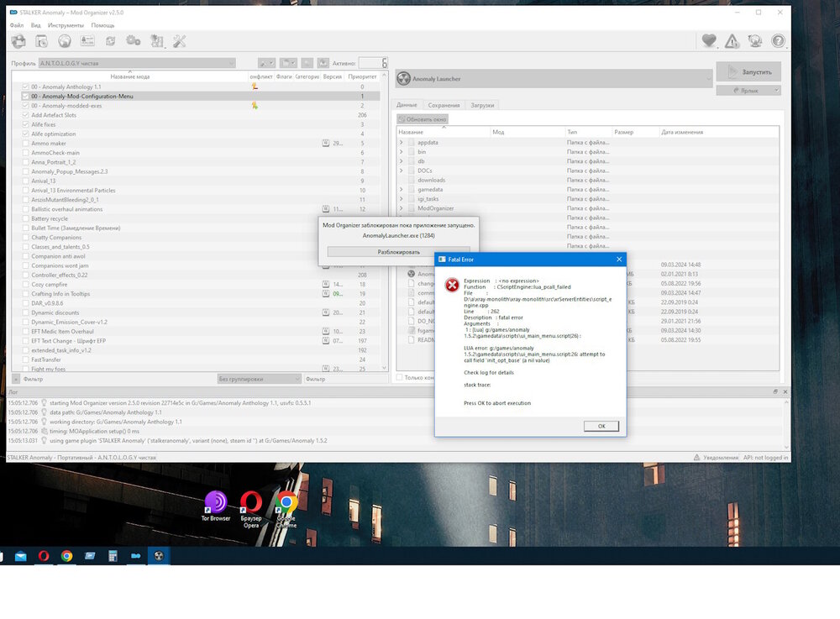Click the Endorse heart icon
This screenshot has height=619, width=840.
tap(709, 41)
